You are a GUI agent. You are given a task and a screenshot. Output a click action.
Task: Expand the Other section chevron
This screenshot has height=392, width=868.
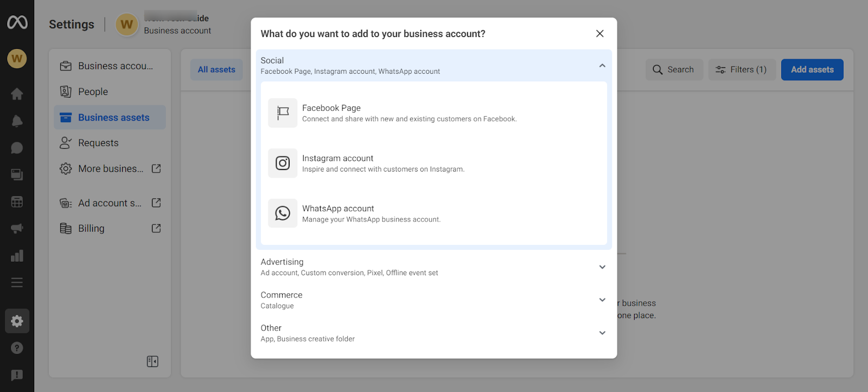[x=602, y=333]
